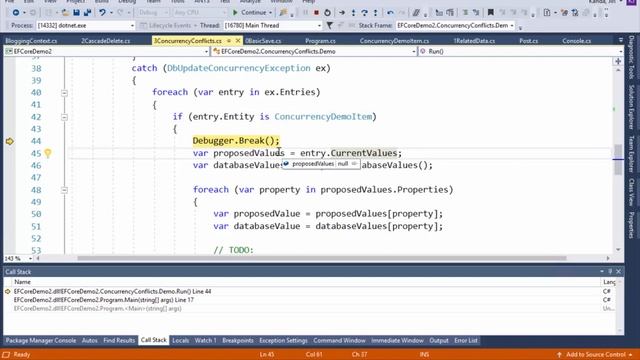This screenshot has height=360, width=640.
Task: Click the Open File folder icon
Action: pyautogui.click(x=65, y=13)
